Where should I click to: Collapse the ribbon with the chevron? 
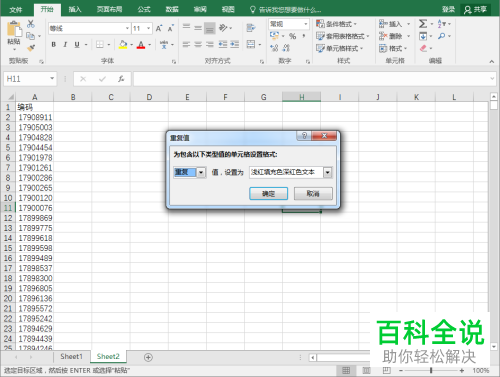coord(492,61)
